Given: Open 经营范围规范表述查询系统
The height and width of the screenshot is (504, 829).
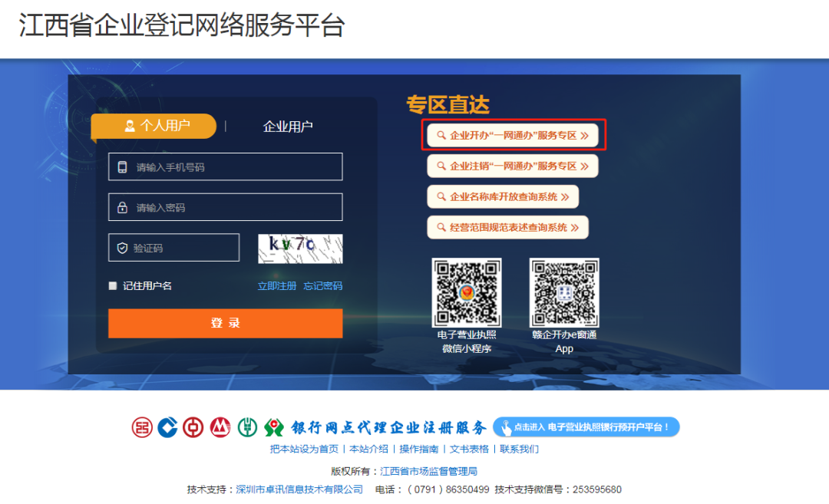Looking at the screenshot, I should (507, 227).
